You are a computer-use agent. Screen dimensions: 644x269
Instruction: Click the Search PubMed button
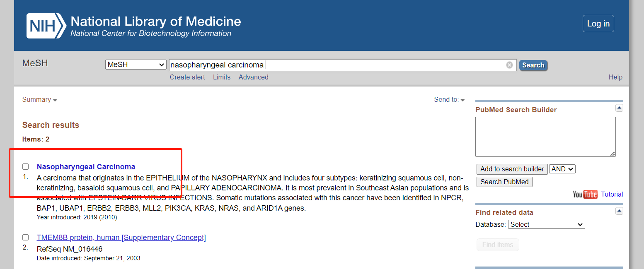coord(504,182)
